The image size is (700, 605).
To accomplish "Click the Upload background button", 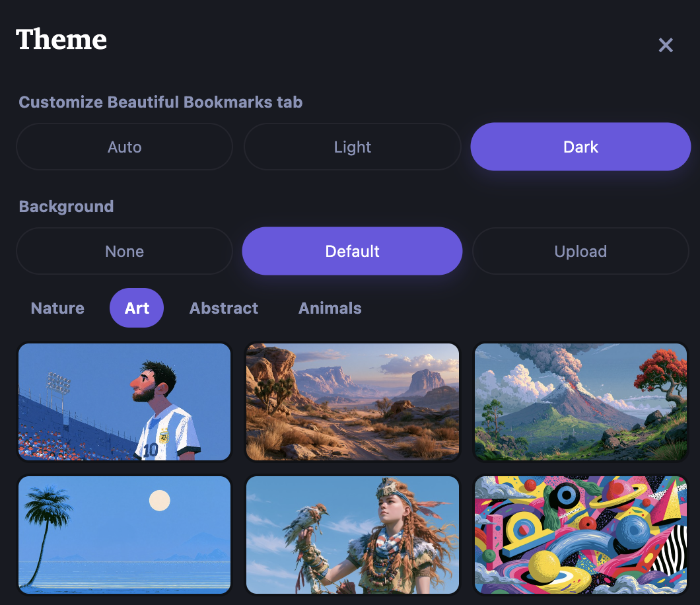I will [580, 252].
